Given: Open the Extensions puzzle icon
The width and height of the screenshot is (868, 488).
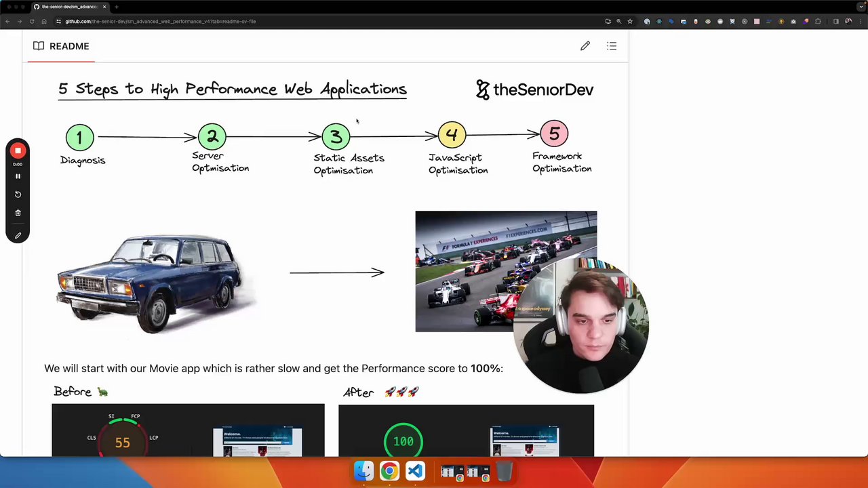Looking at the screenshot, I should pos(818,21).
